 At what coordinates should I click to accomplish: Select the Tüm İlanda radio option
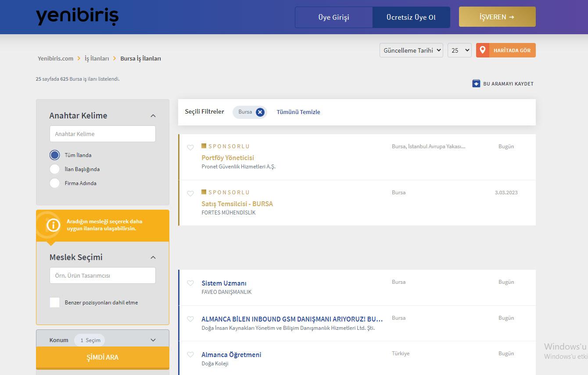pos(55,155)
